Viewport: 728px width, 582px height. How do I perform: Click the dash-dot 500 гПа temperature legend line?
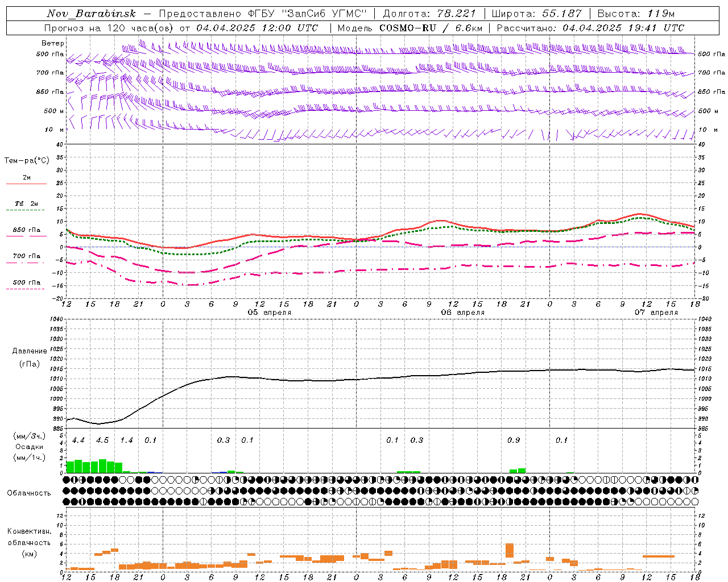point(25,289)
